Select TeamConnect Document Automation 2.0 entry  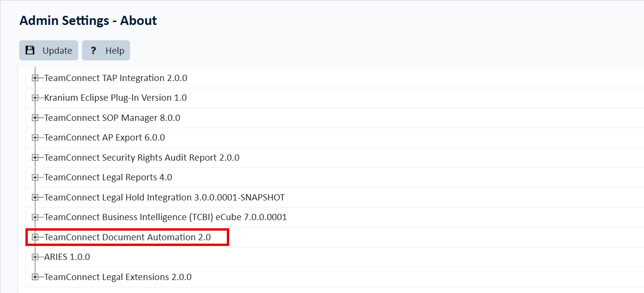[128, 237]
